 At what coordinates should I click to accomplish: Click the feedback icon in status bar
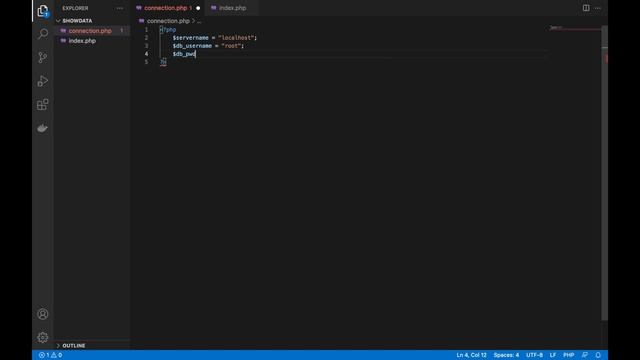pyautogui.click(x=584, y=355)
